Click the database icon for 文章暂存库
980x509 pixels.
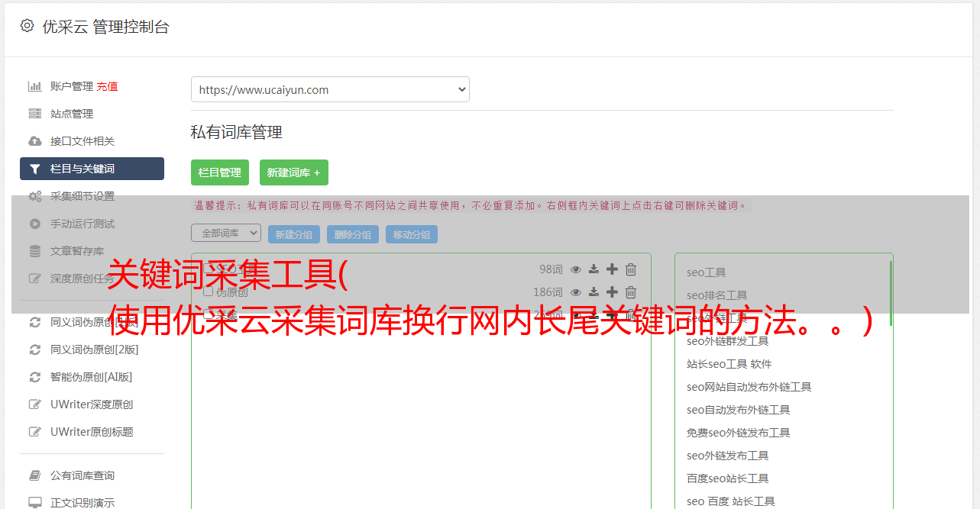click(35, 251)
